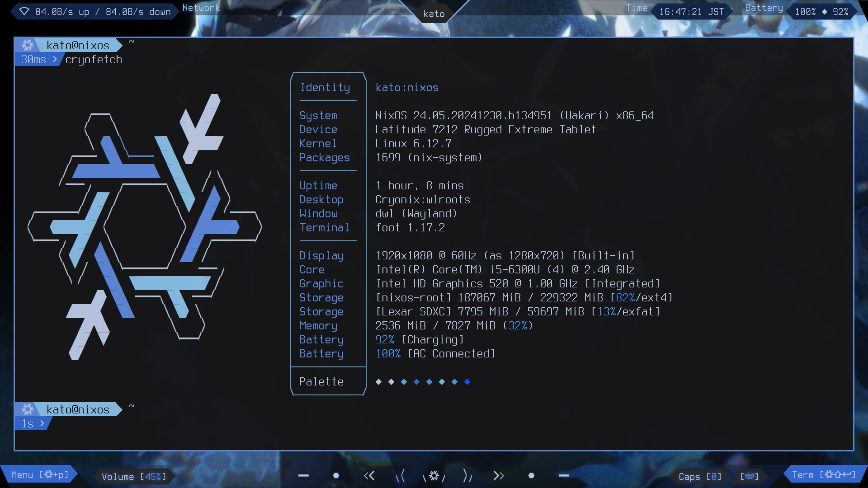
Task: Click the 1699 (nix-system) value
Action: click(x=429, y=158)
